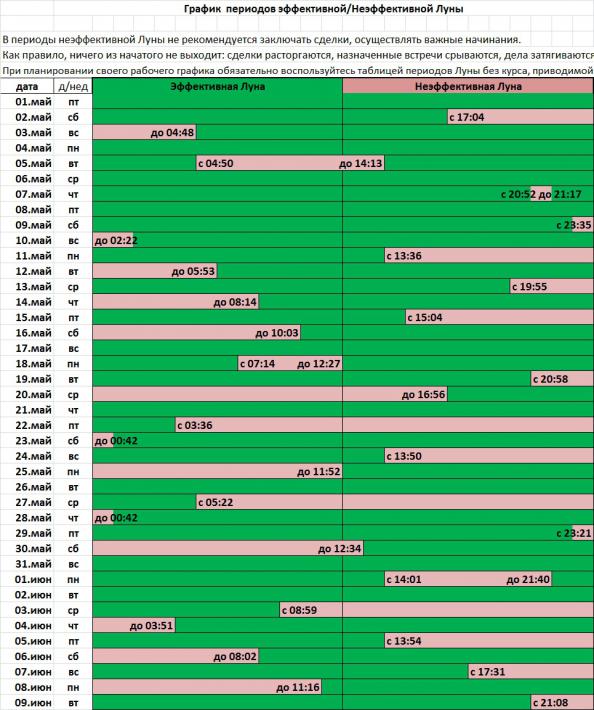Click the 'с 03:36' cell
This screenshot has width=594, height=710.
coord(259,425)
